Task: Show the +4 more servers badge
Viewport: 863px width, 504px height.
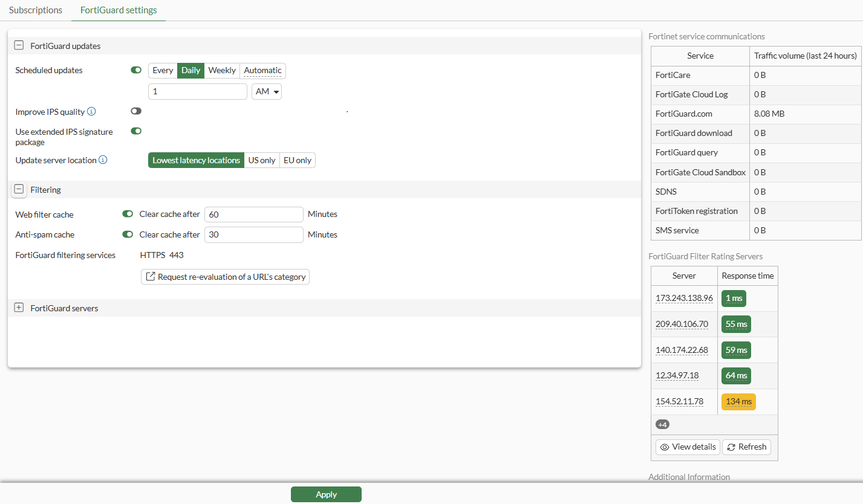Action: click(x=663, y=425)
